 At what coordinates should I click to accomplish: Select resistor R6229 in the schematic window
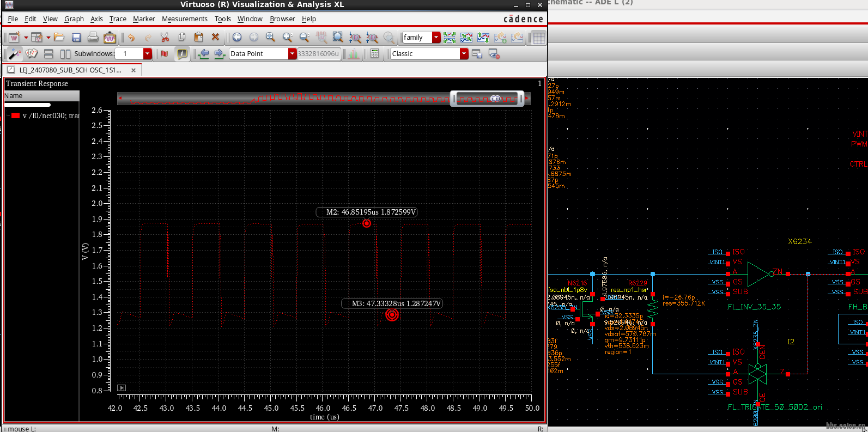(653, 309)
